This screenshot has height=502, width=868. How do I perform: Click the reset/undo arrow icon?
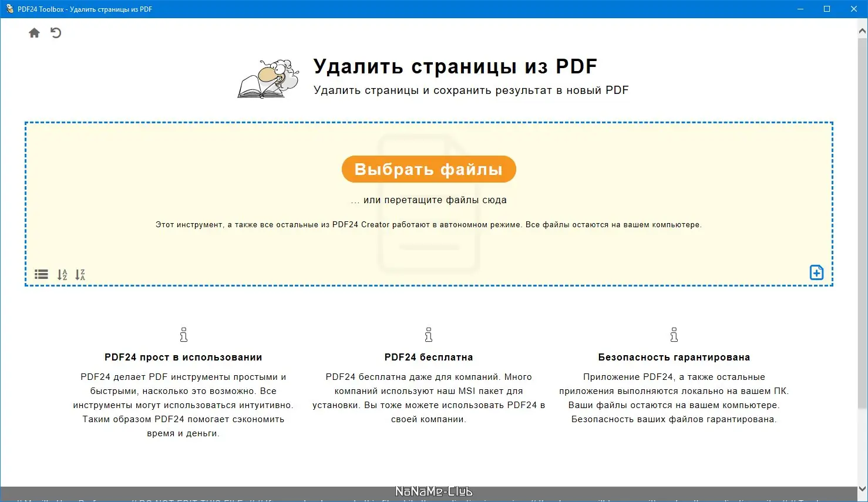pos(56,33)
